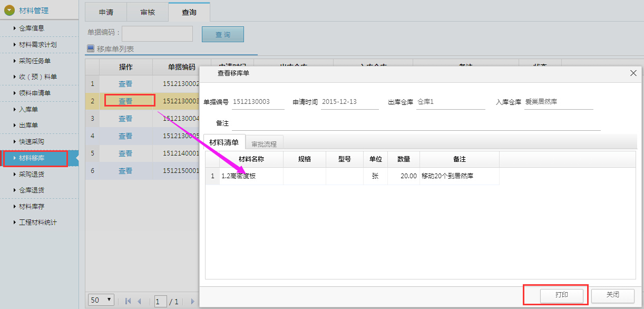Open the page size 50 dropdown

(x=102, y=300)
